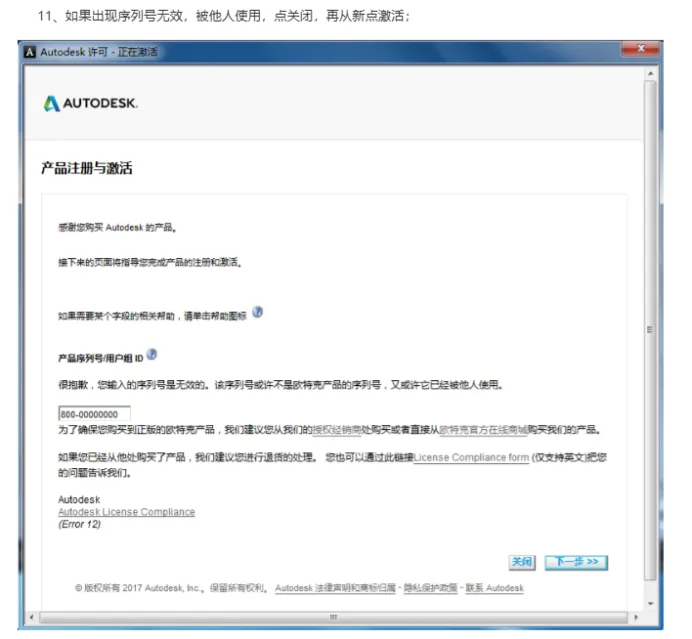Click the Autodesk title bar app icon
The height and width of the screenshot is (639, 692).
point(30,52)
